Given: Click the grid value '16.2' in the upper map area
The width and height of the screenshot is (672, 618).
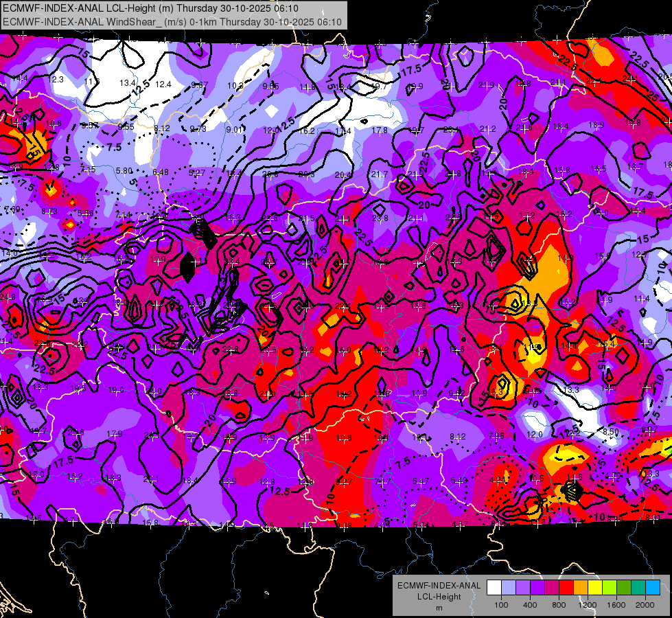Looking at the screenshot, I should click(306, 130).
